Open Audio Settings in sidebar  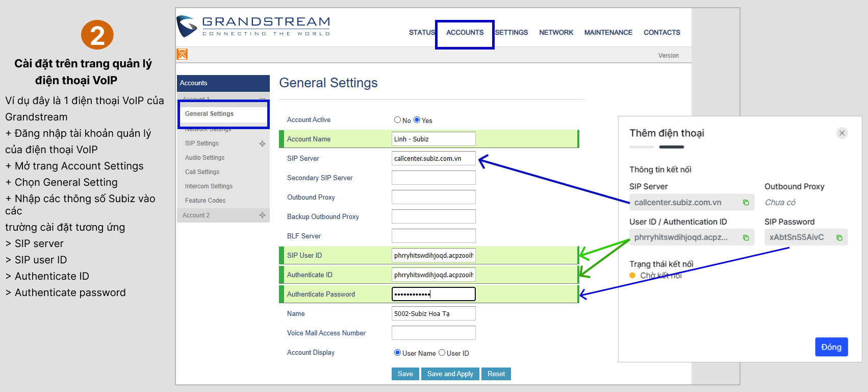coord(205,158)
